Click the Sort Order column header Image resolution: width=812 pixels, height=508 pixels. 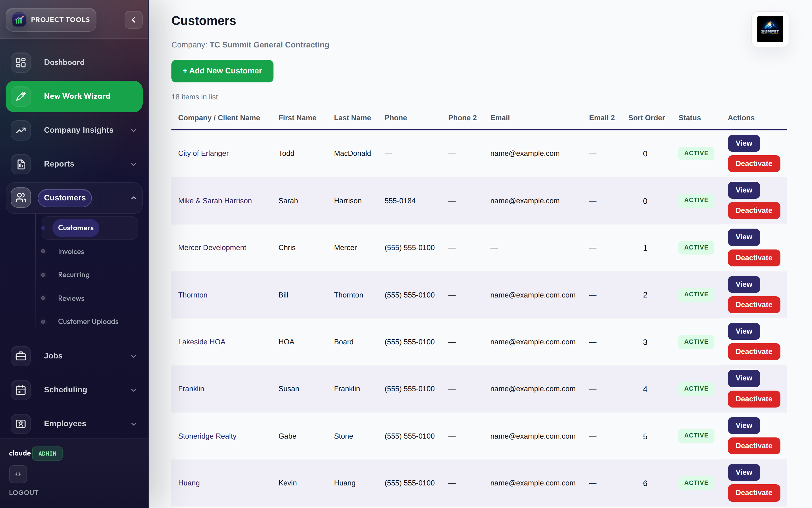coord(646,118)
